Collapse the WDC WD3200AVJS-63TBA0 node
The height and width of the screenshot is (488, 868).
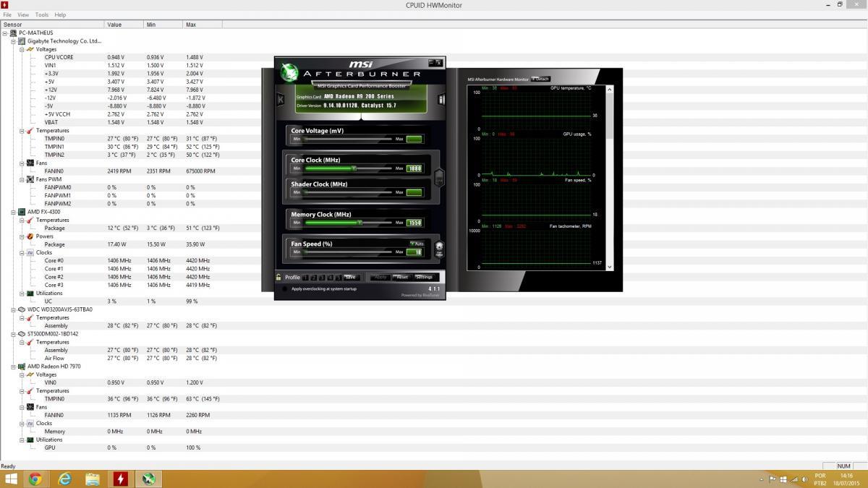tap(13, 309)
